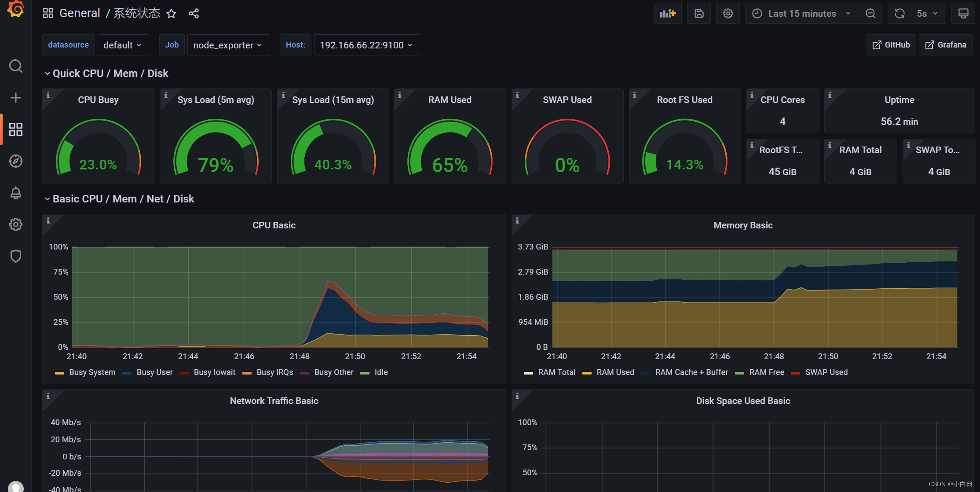Toggle Busy System series in CPU legend
The image size is (980, 492).
click(92, 372)
